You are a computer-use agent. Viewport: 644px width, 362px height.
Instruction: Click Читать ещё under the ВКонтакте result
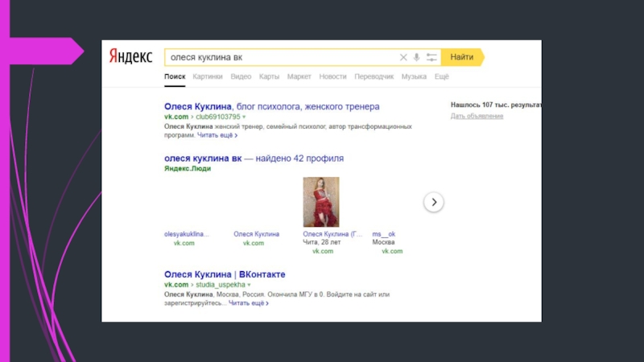click(x=249, y=303)
